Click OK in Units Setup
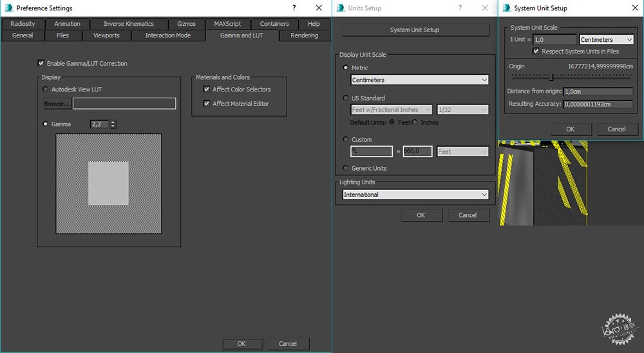644x353 pixels. [421, 215]
